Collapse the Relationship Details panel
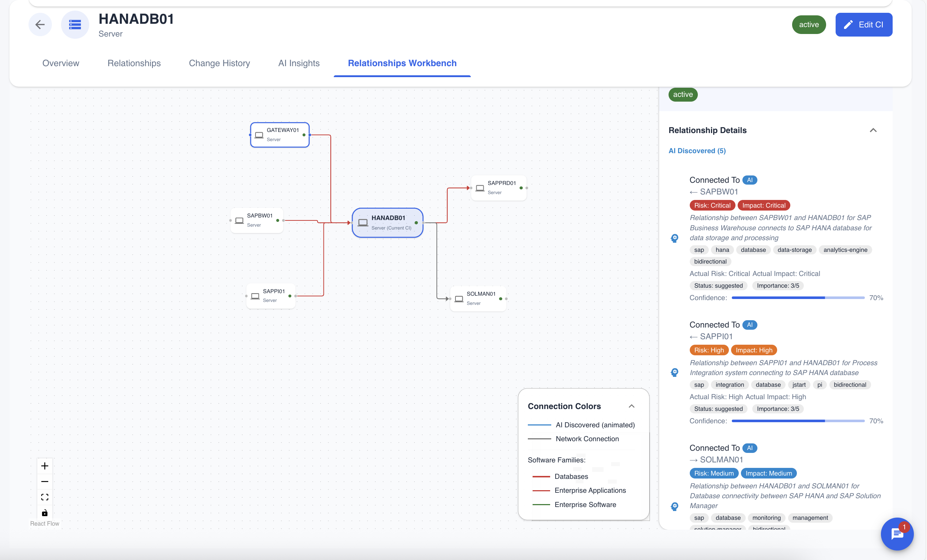The height and width of the screenshot is (560, 927). (x=874, y=130)
